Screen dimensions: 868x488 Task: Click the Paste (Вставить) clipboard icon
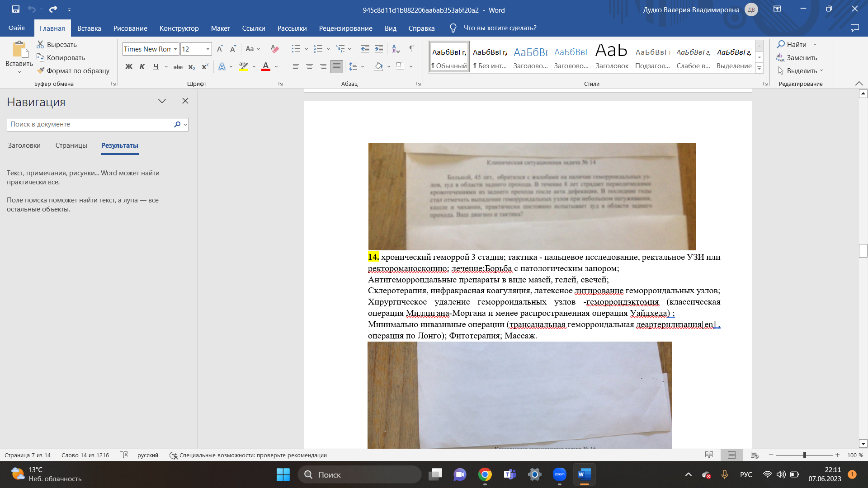pyautogui.click(x=19, y=49)
